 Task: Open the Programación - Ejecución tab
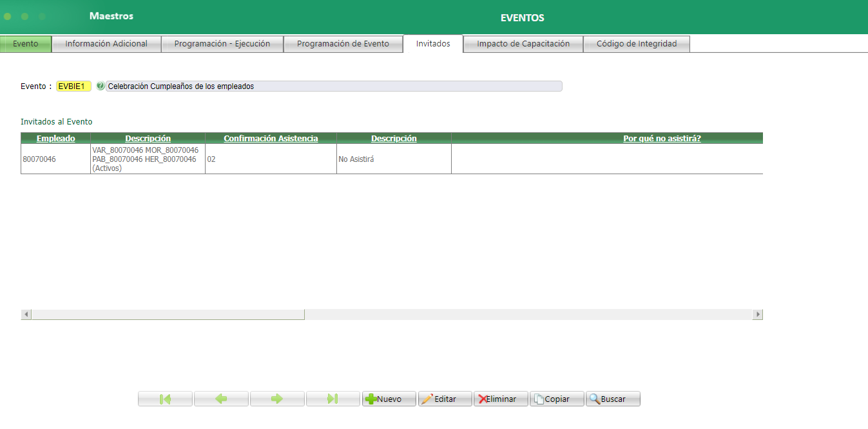(x=222, y=44)
